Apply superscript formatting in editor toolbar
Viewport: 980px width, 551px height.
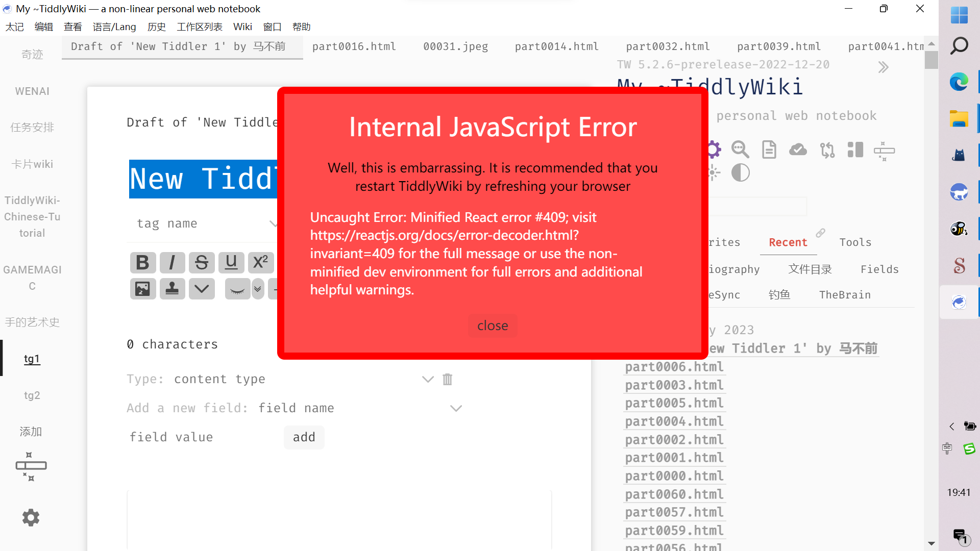pyautogui.click(x=261, y=263)
